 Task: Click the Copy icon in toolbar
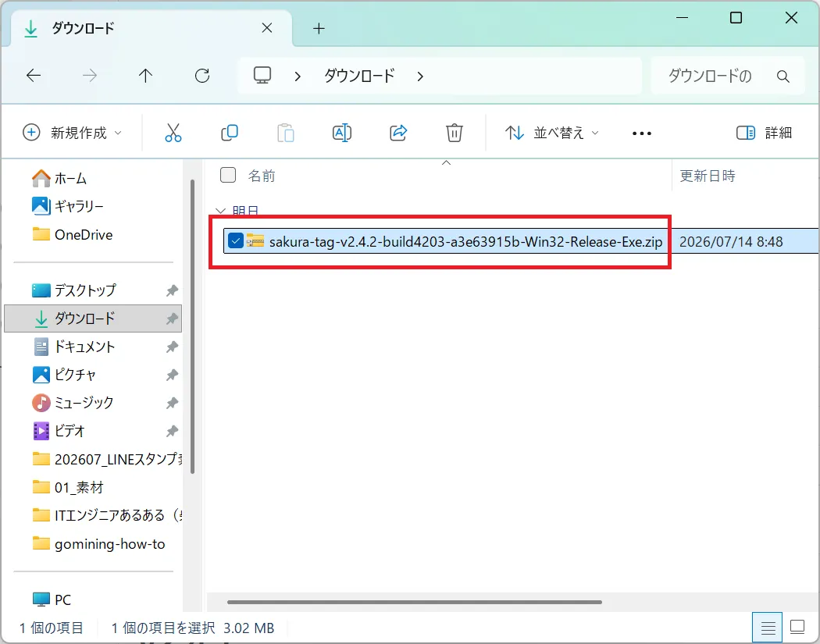(x=230, y=133)
